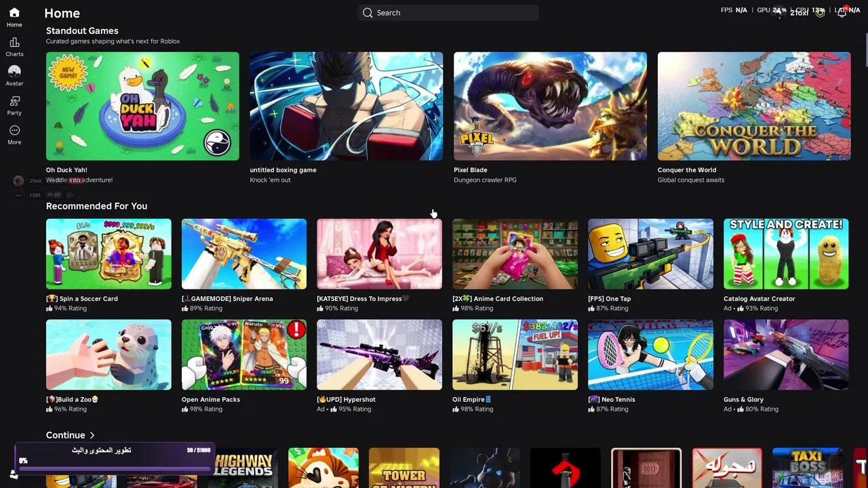The width and height of the screenshot is (868, 488).
Task: Click inside the Search input field
Action: tap(448, 13)
